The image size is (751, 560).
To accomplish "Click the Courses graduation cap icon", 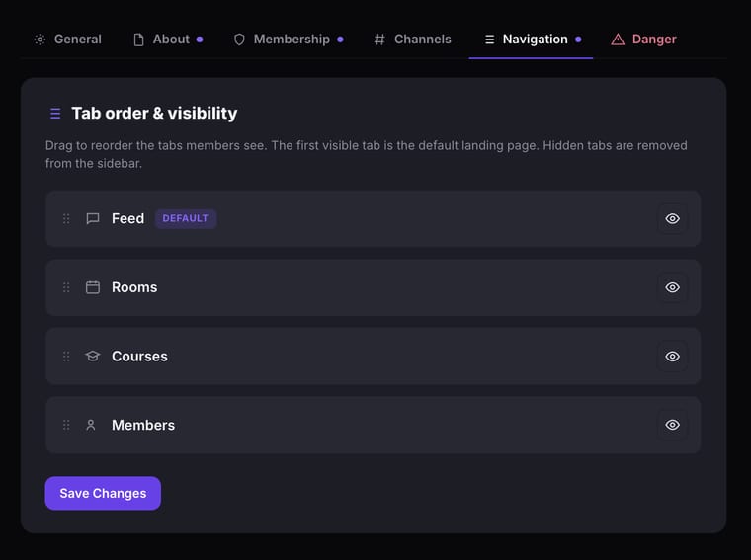I will pos(93,357).
